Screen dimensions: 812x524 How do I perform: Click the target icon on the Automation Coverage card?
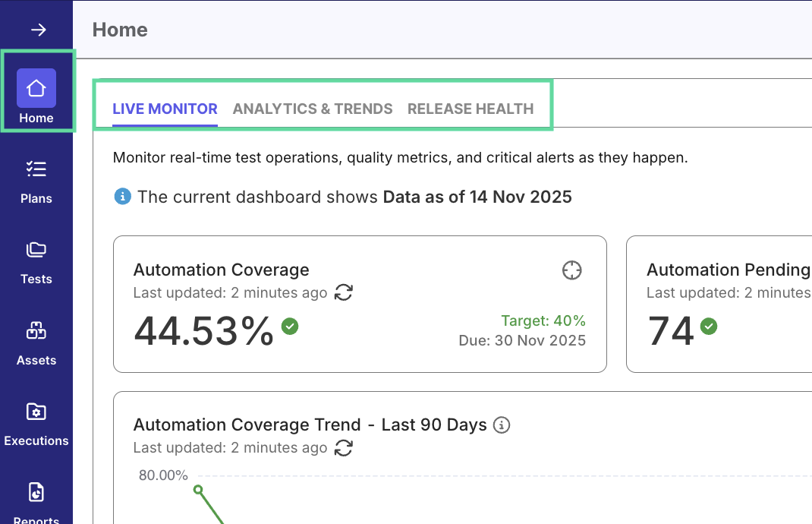[x=571, y=270]
